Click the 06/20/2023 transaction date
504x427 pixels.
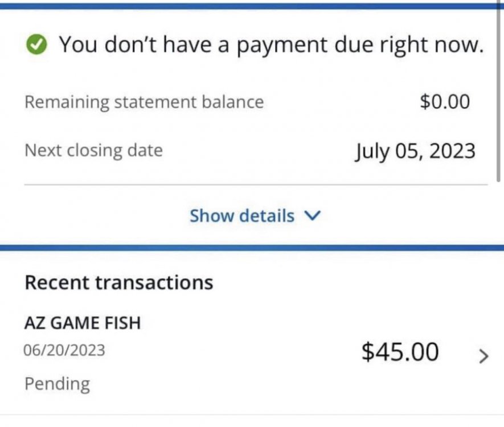64,350
